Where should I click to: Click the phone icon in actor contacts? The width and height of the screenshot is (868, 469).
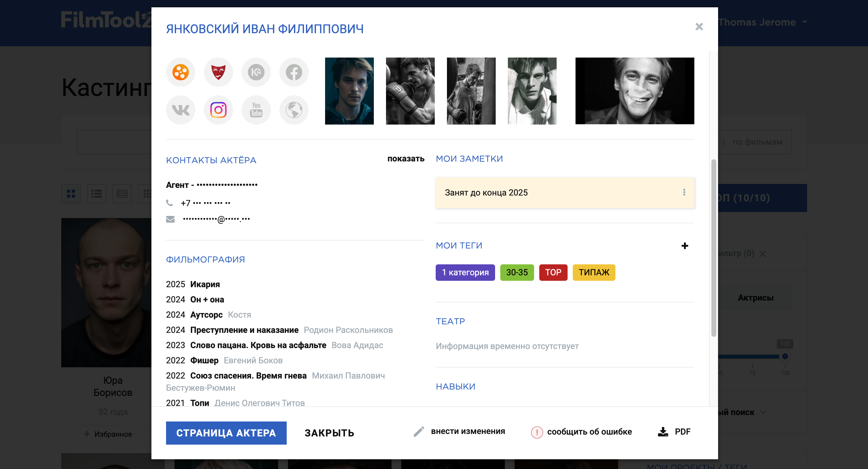[169, 203]
